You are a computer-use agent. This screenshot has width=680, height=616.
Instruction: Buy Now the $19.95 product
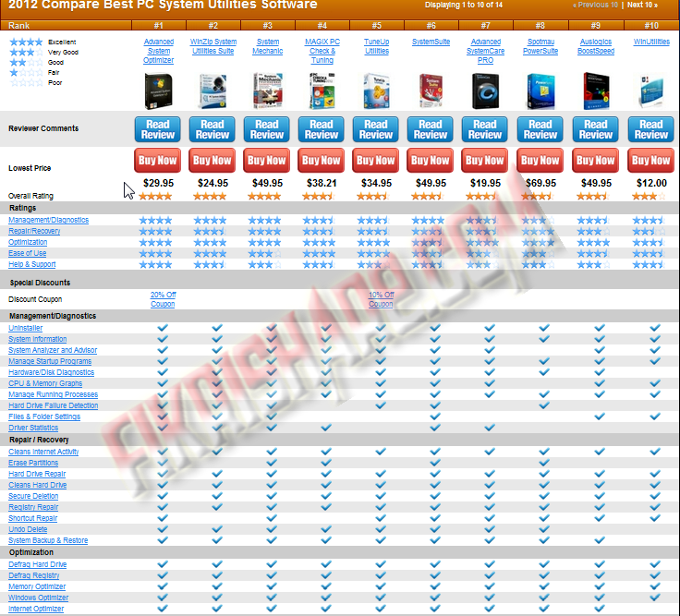coord(485,161)
